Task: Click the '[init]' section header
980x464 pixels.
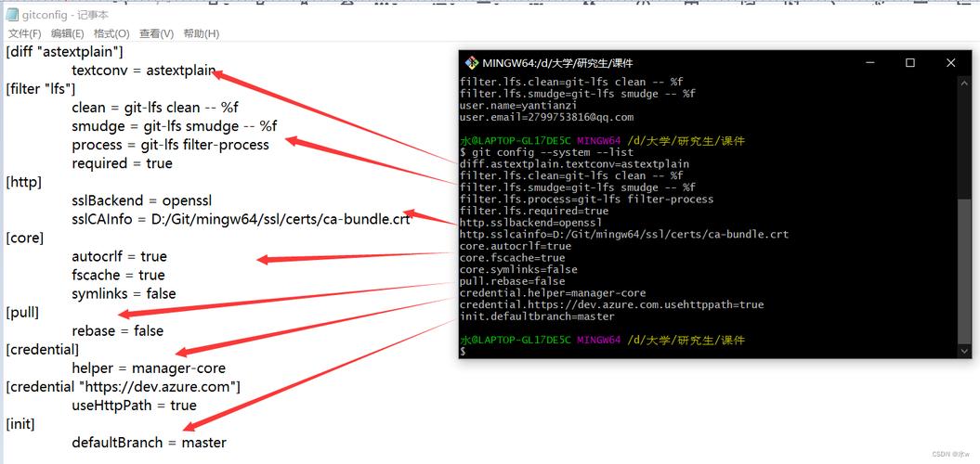Action: coord(20,424)
